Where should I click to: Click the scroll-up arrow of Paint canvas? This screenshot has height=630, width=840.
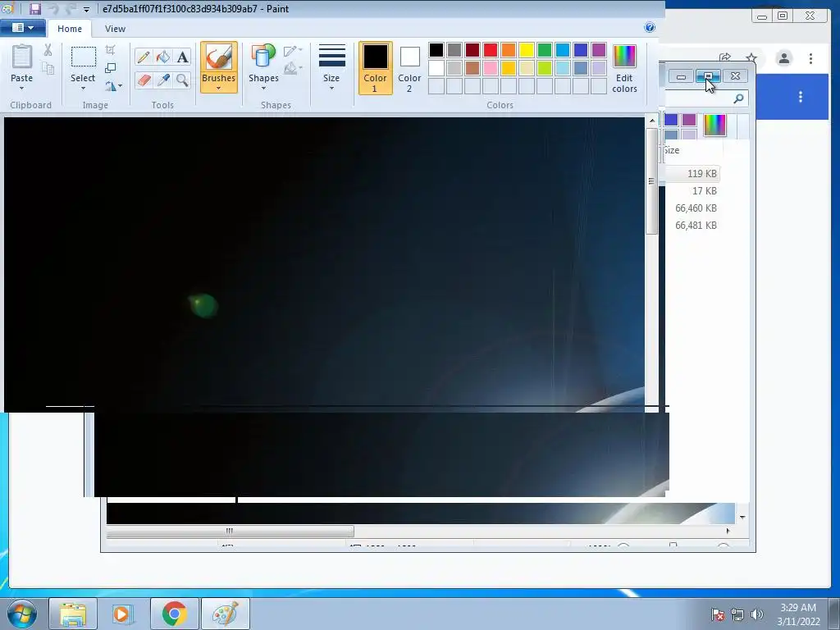coord(651,121)
